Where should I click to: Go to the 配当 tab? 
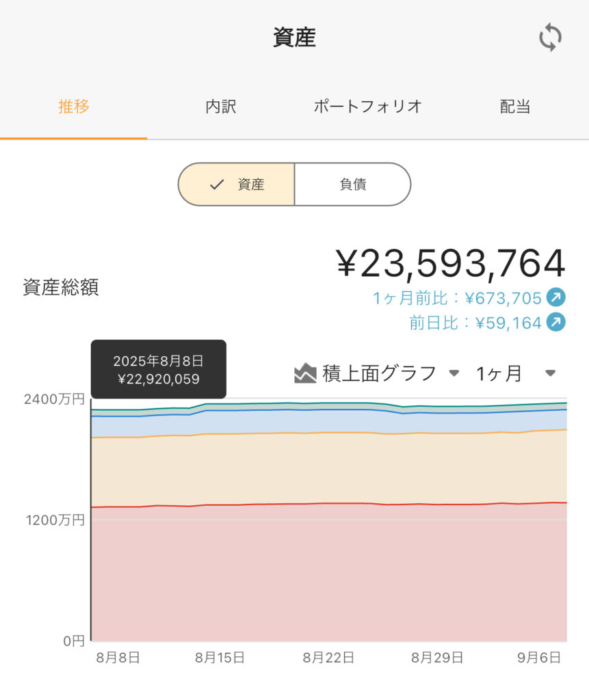tap(515, 107)
